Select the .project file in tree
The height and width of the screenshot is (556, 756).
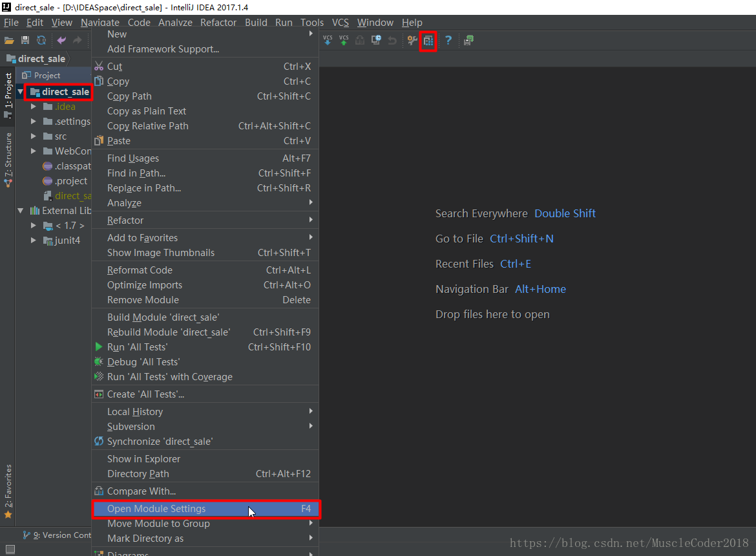point(65,181)
